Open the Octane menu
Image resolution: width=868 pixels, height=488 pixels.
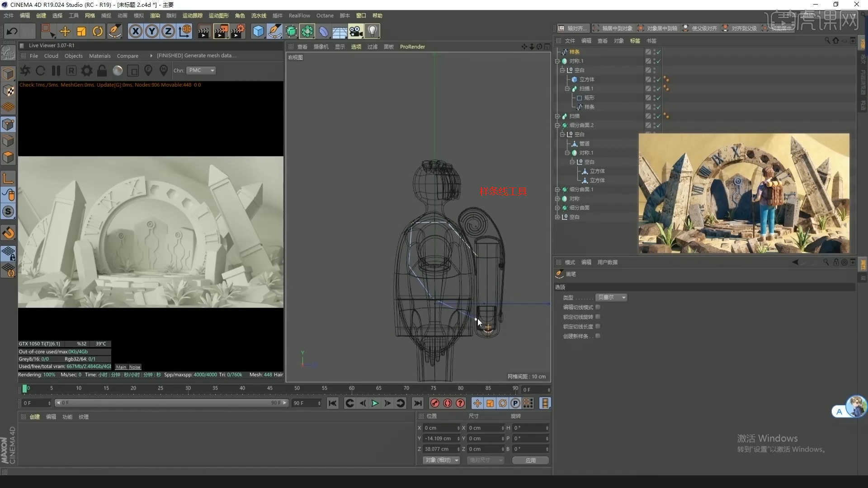point(325,15)
